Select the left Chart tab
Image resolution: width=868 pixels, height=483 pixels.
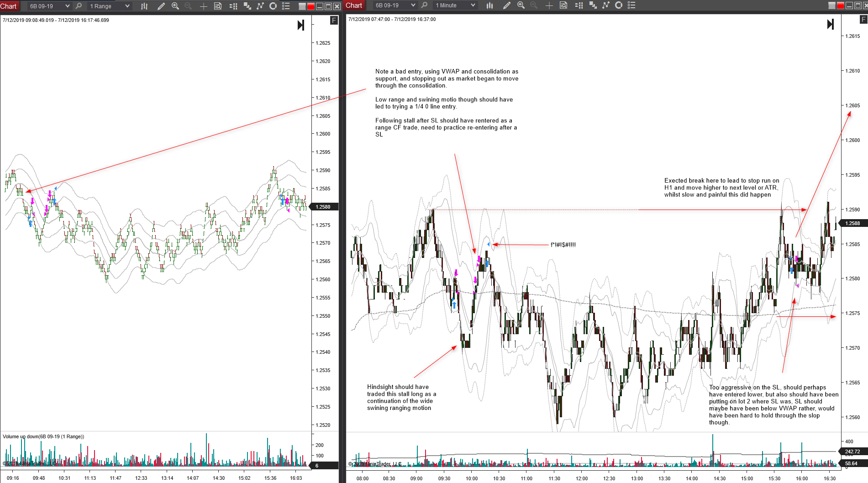click(x=9, y=6)
